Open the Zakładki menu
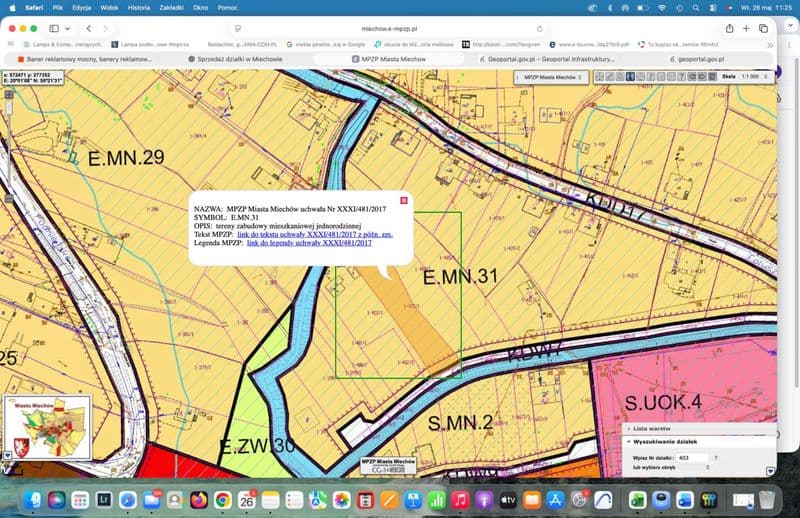 point(171,8)
